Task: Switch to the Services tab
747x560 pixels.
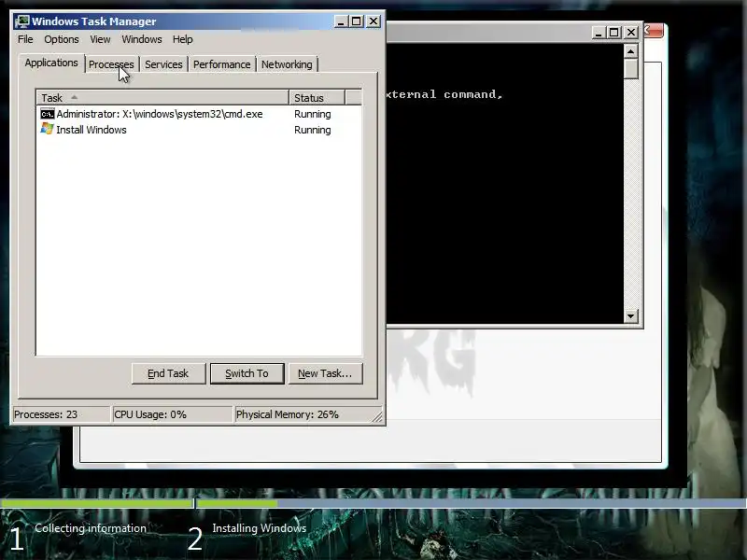Action: coord(163,64)
